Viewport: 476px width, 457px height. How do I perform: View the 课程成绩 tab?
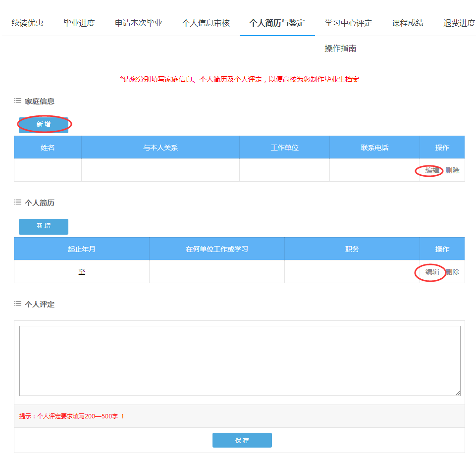(408, 23)
